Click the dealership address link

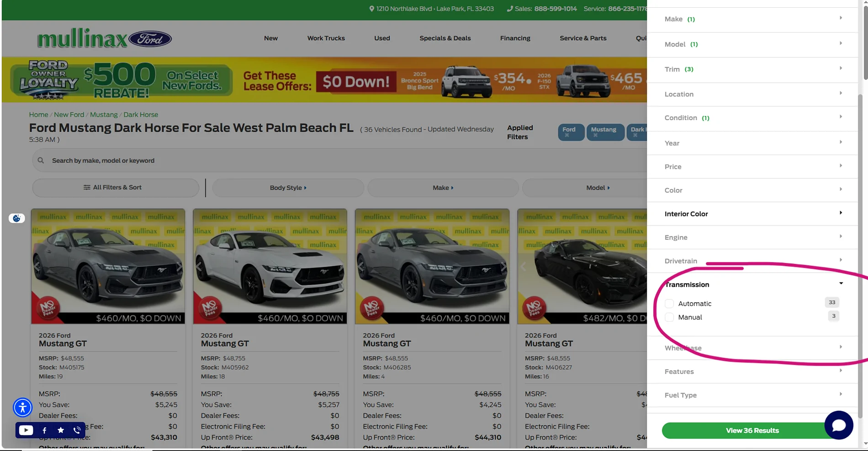pyautogui.click(x=435, y=9)
